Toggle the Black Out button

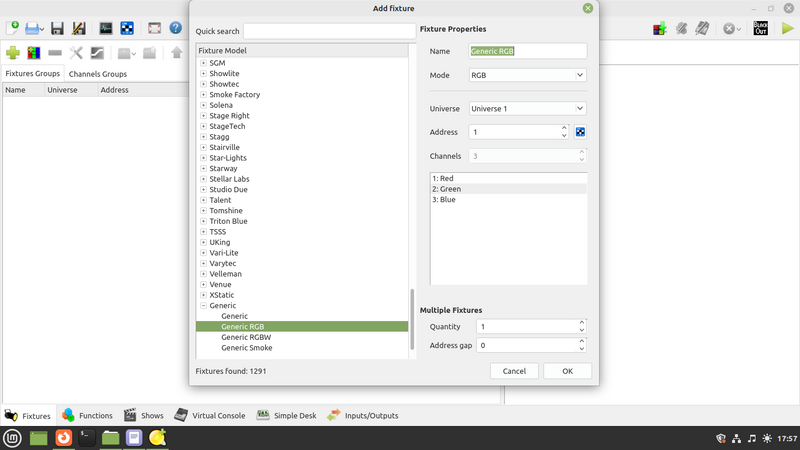[x=760, y=28]
